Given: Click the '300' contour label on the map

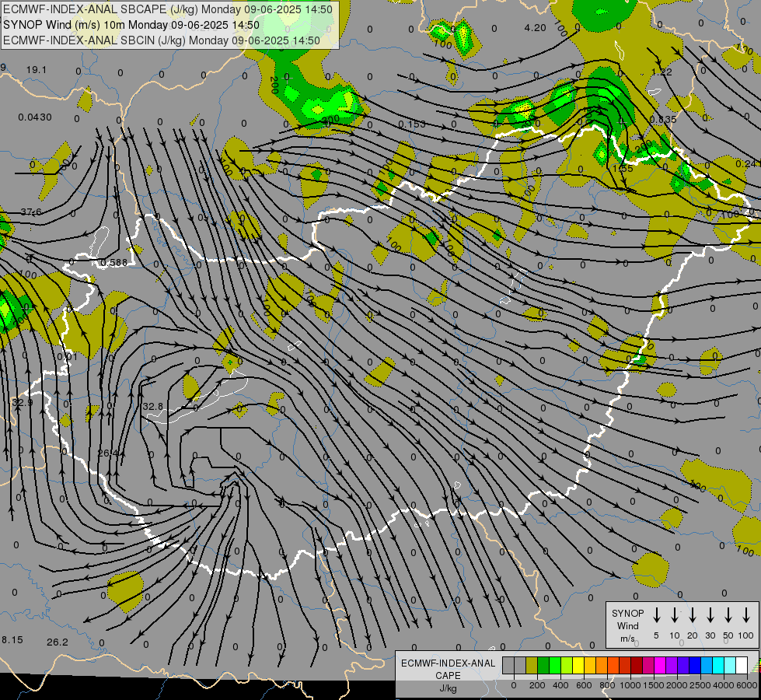Looking at the screenshot, I should click(330, 119).
